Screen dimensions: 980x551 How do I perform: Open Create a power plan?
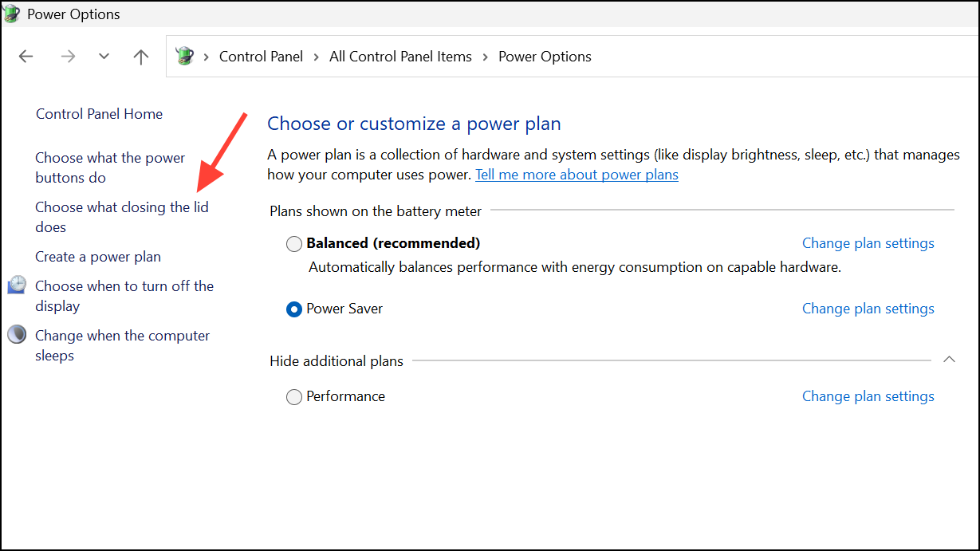coord(97,256)
